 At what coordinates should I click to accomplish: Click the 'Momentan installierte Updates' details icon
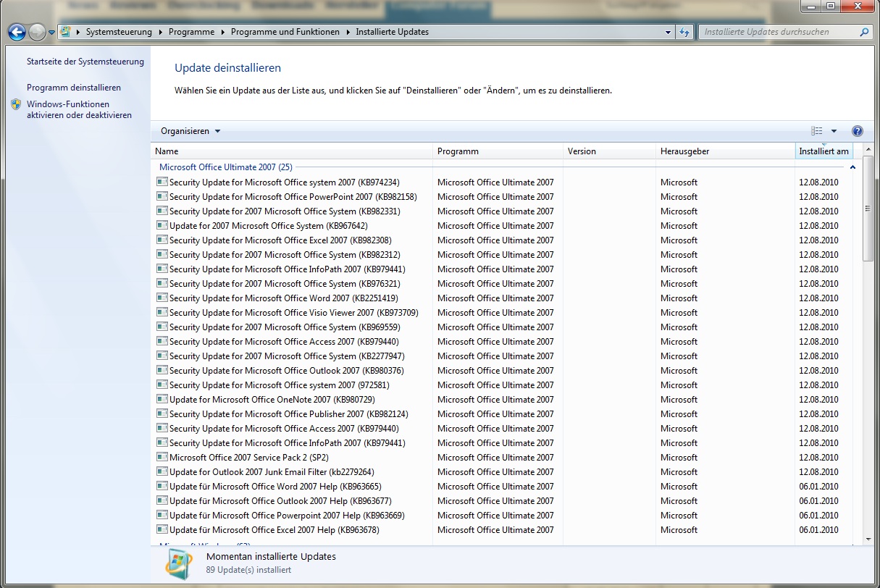[180, 565]
